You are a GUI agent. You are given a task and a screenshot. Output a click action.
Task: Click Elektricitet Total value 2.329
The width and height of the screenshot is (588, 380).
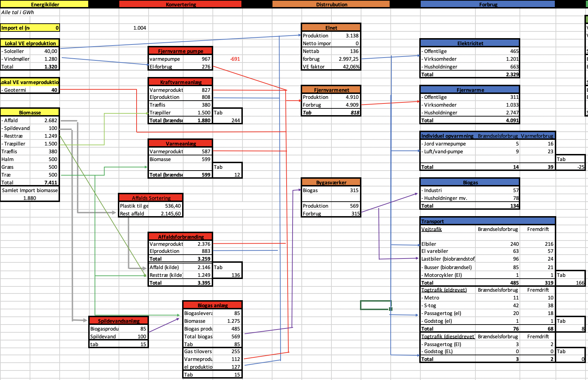tap(512, 75)
